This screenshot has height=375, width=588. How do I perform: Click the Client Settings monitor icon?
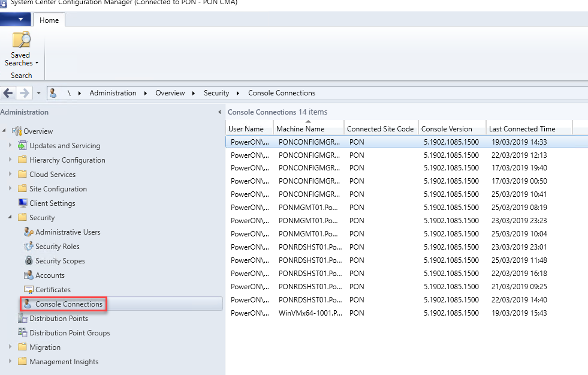22,203
